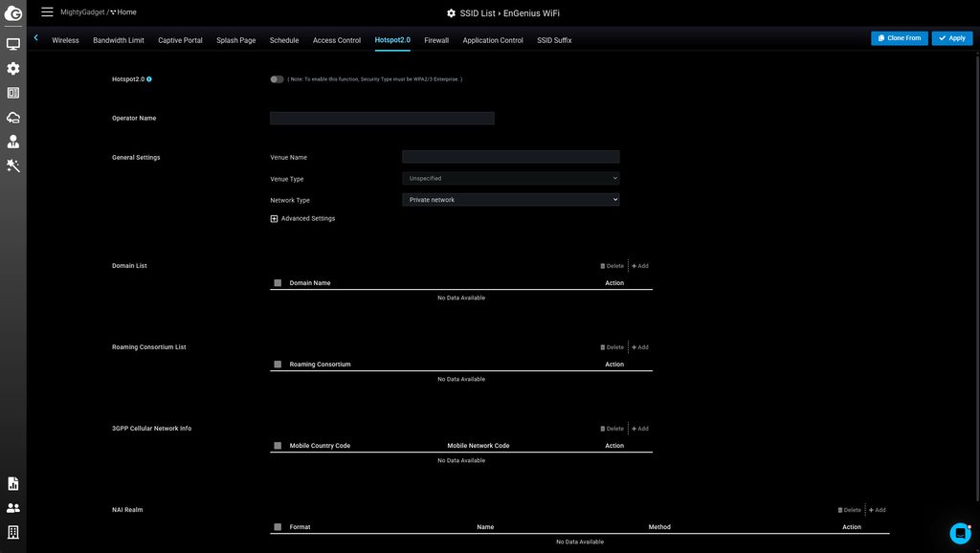
Task: Switch to the Captive Portal tab
Action: (180, 40)
